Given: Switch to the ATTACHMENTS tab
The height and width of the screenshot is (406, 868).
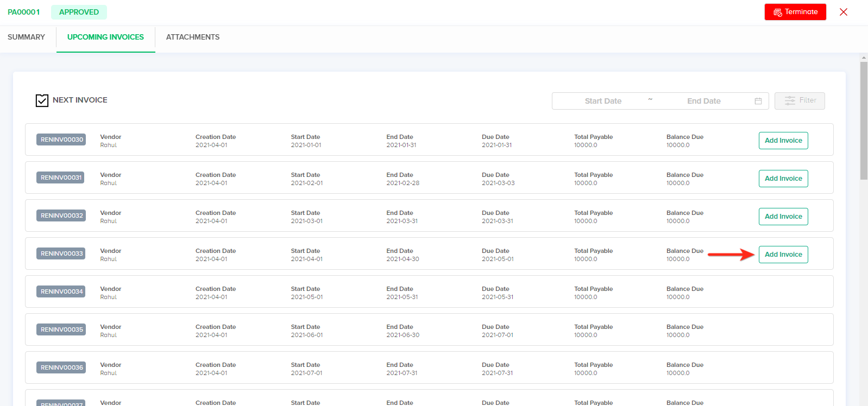Looking at the screenshot, I should tap(193, 37).
